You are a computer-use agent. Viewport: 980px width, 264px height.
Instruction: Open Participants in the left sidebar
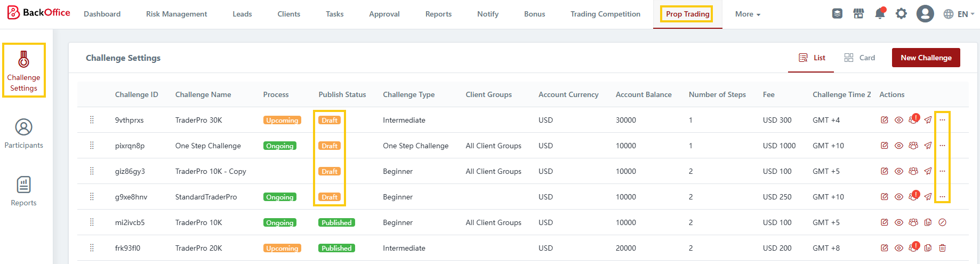(x=23, y=133)
